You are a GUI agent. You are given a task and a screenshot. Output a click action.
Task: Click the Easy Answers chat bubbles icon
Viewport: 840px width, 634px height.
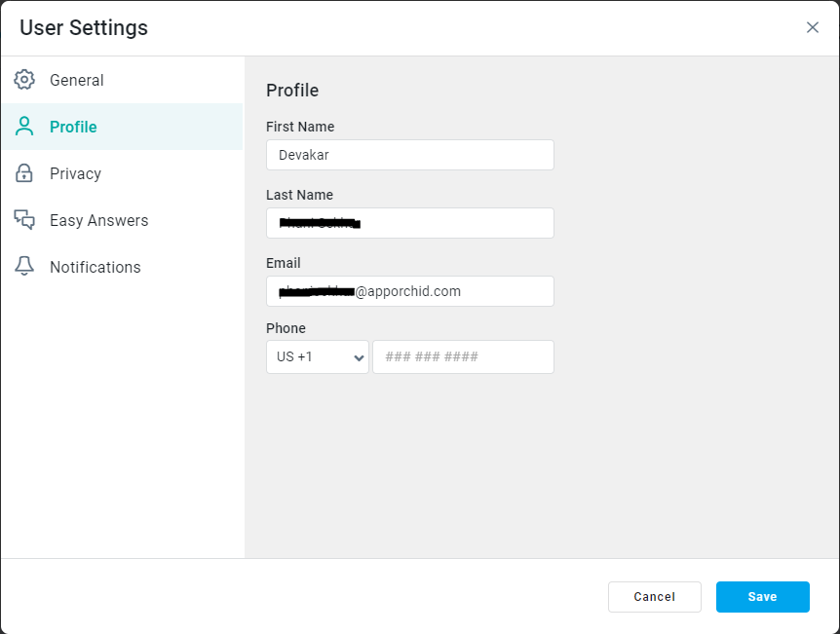click(24, 220)
